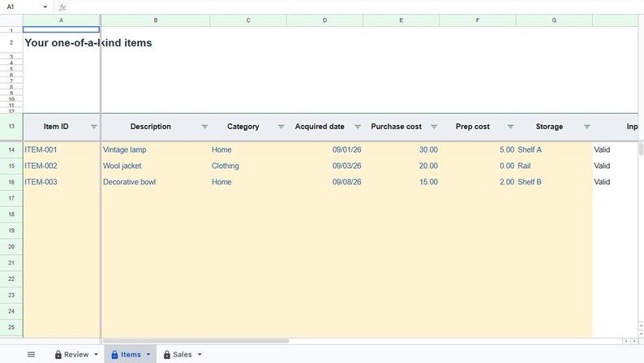Screen dimensions: 644x363
Task: Select the date cell 09/08/26
Action: click(x=324, y=182)
